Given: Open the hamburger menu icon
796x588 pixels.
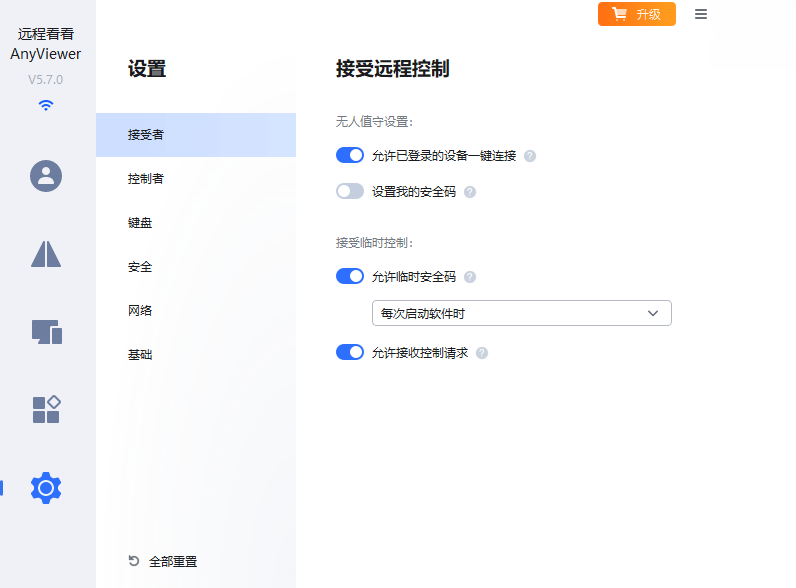Looking at the screenshot, I should pyautogui.click(x=701, y=14).
